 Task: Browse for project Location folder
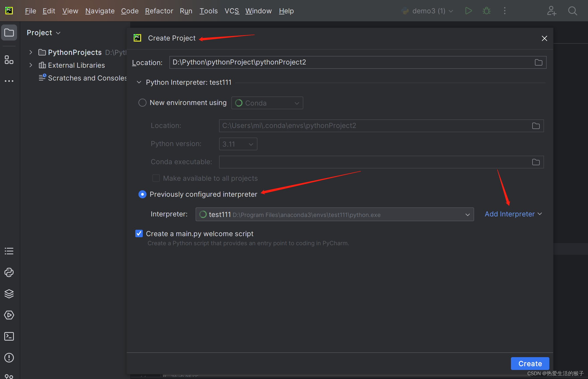point(539,62)
